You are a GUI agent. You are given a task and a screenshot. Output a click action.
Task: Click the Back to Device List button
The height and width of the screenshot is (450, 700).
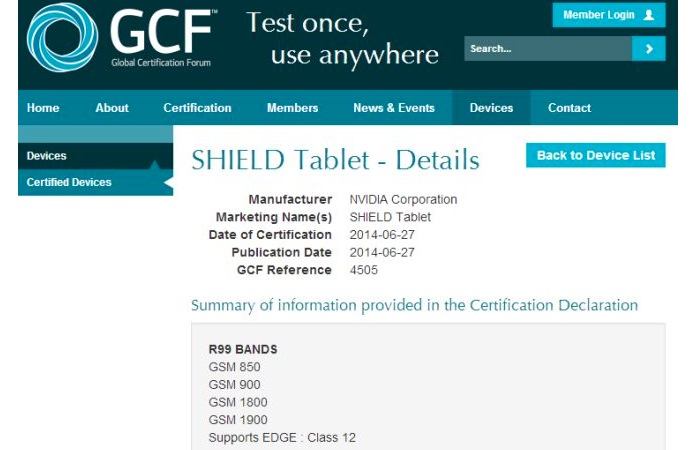596,155
